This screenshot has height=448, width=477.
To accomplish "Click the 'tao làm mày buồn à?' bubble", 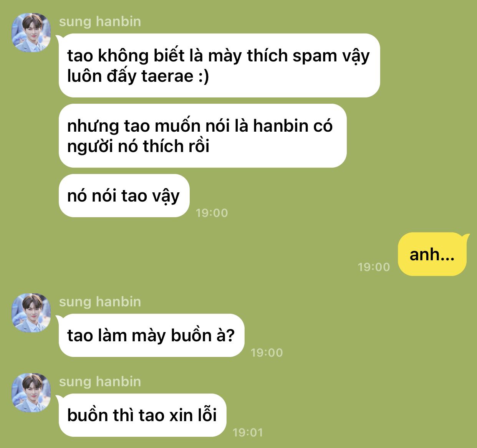I will pyautogui.click(x=151, y=336).
